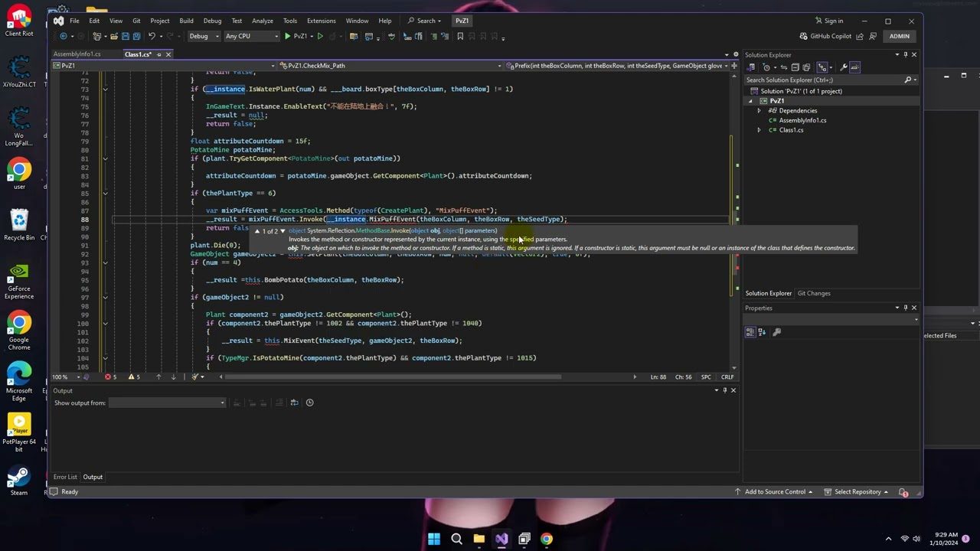Switch to the AssemblyInfo1.cs tab
Screen dimensions: 980x551
point(77,54)
